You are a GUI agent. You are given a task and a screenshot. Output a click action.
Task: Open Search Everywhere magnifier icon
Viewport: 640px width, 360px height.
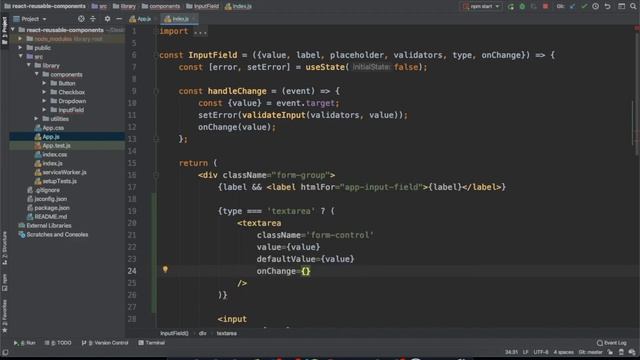[x=633, y=7]
